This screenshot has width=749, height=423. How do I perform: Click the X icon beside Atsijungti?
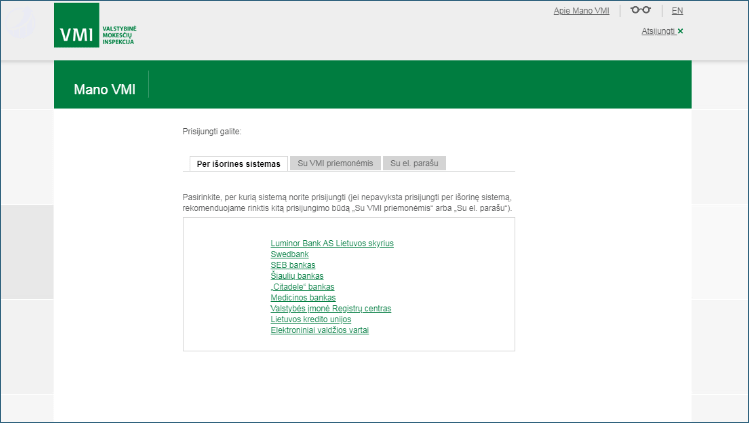(680, 31)
